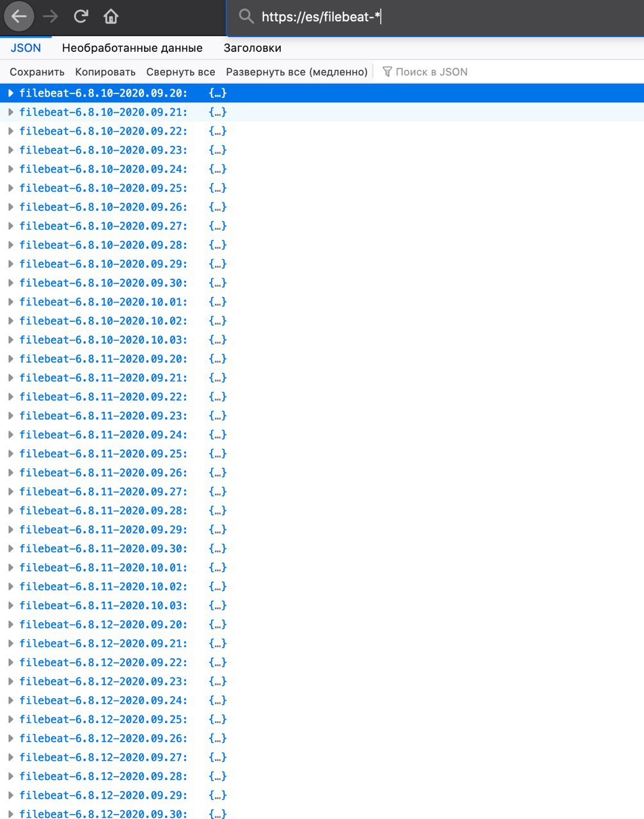Expand filebeat-6.8.11-2020.09.26 node
Viewport: 644px width, 819px height.
pos(11,473)
